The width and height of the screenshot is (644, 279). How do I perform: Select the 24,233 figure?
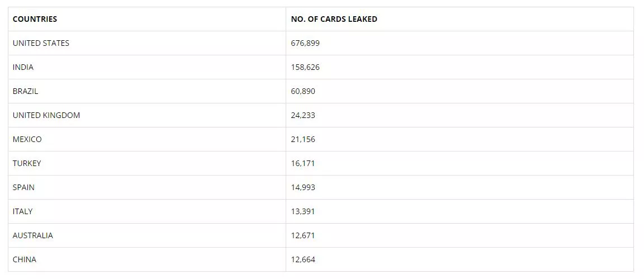(x=303, y=115)
